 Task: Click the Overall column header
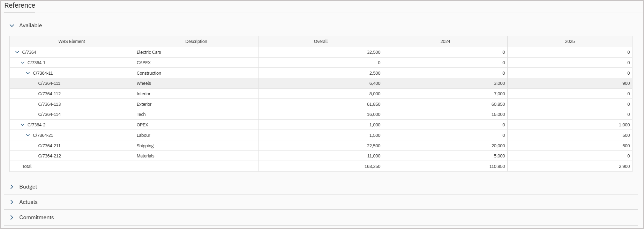(321, 41)
